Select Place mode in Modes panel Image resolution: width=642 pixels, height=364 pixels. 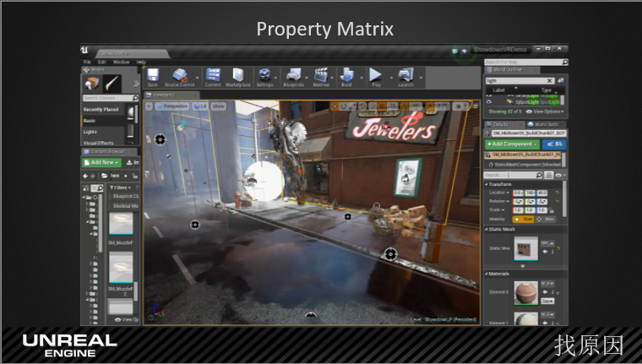pos(91,84)
